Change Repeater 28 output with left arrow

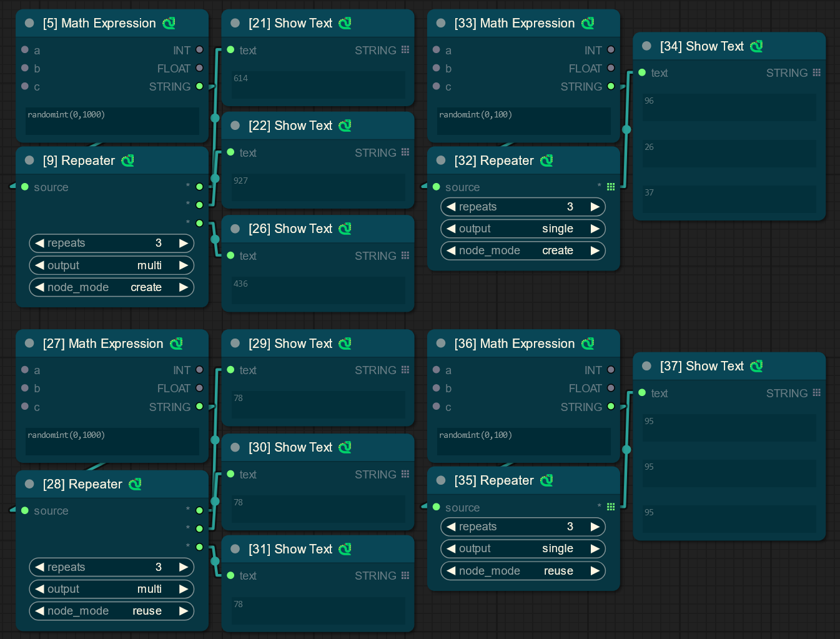pos(39,589)
